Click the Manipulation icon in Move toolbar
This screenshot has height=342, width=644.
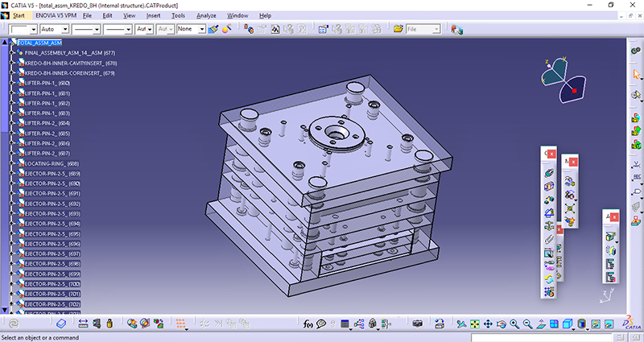pos(569,182)
